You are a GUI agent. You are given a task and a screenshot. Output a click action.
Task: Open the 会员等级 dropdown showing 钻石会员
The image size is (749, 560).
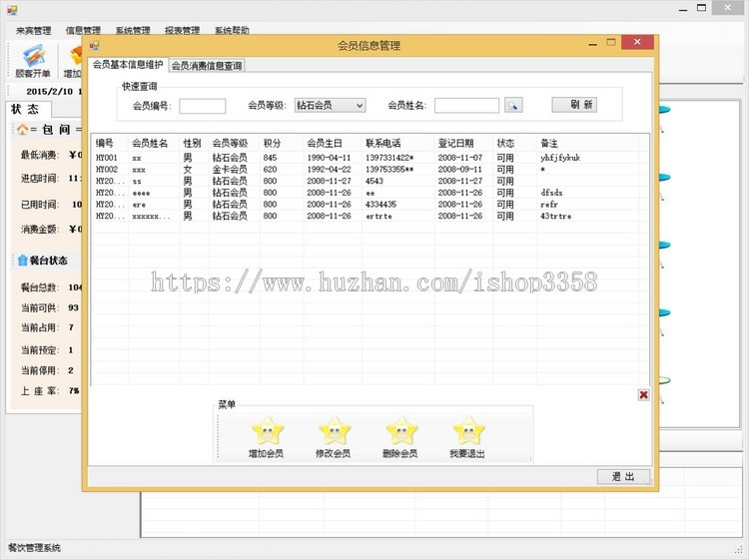tap(331, 105)
